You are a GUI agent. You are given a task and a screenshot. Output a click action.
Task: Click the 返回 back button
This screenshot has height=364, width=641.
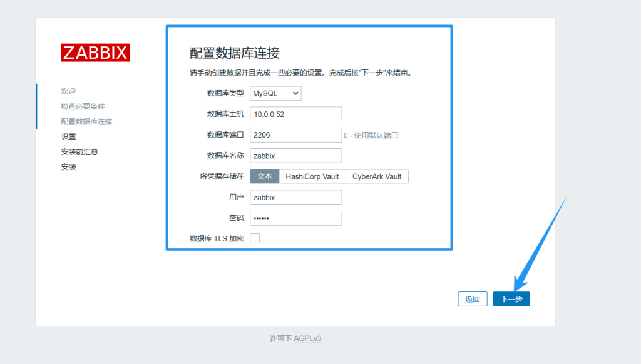pyautogui.click(x=472, y=299)
